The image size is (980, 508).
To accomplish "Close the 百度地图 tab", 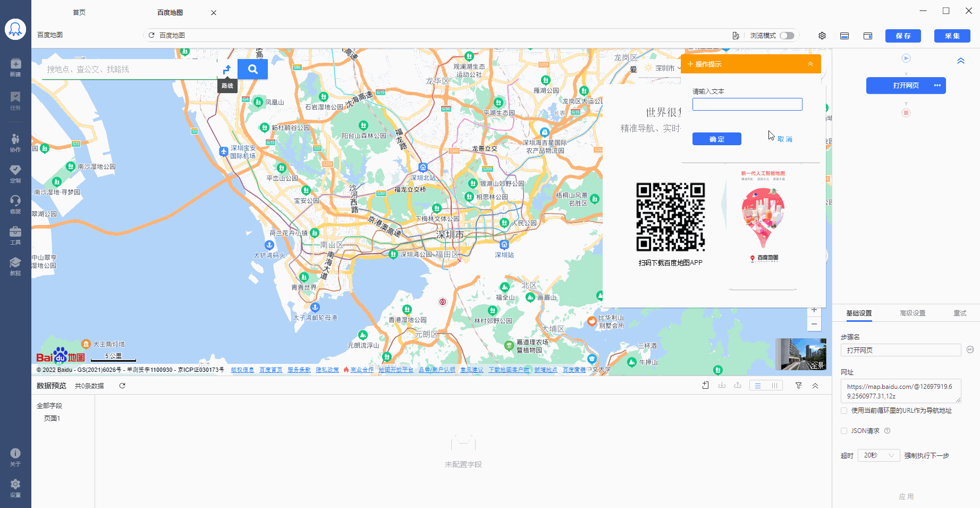I will (x=214, y=13).
